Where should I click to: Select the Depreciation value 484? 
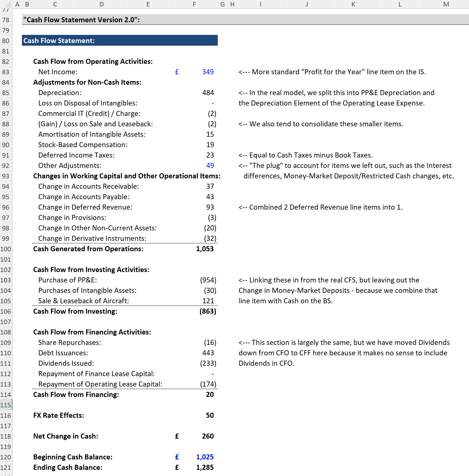pos(208,93)
